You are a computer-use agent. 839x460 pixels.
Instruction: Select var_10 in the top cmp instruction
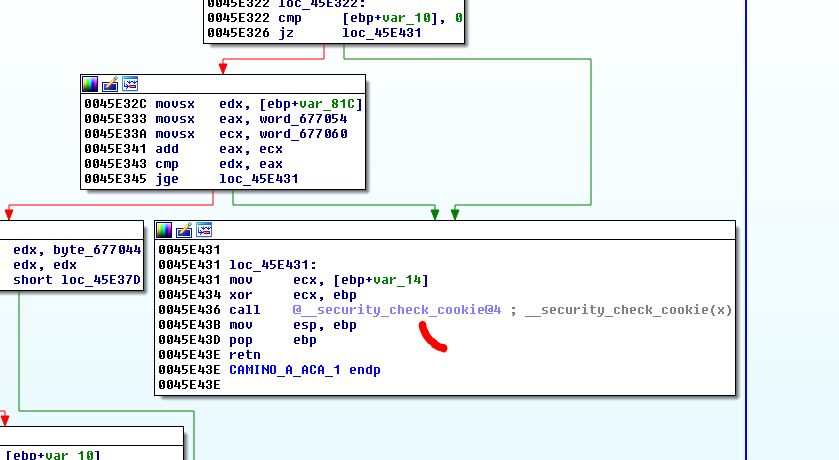(425, 18)
